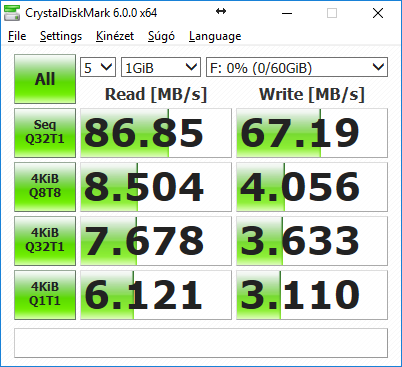The height and width of the screenshot is (367, 402).
Task: Start the 4KiB Q1T1 test
Action: [45, 295]
